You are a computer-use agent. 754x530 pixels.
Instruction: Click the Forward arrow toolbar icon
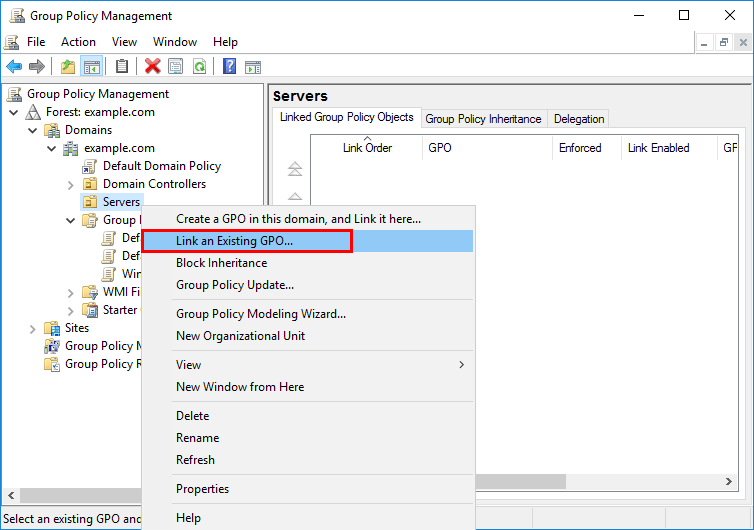(37, 66)
